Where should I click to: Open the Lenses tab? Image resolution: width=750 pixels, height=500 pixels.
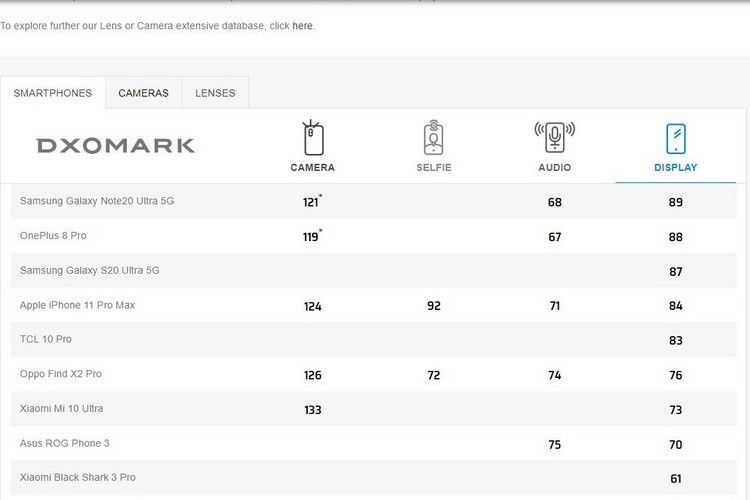pos(215,93)
